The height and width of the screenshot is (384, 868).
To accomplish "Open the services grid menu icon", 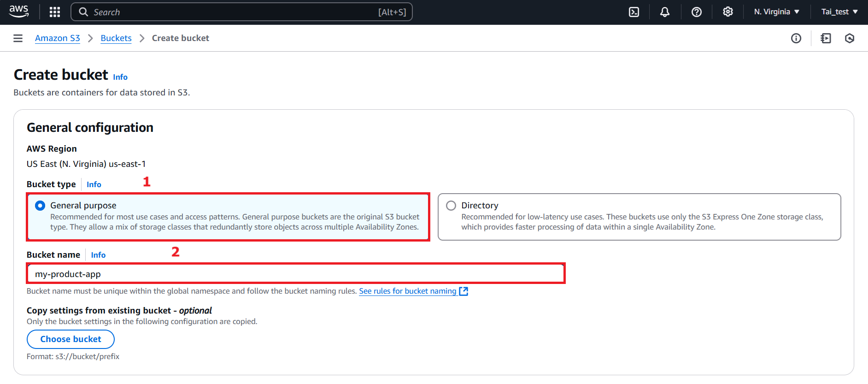I will tap(55, 12).
